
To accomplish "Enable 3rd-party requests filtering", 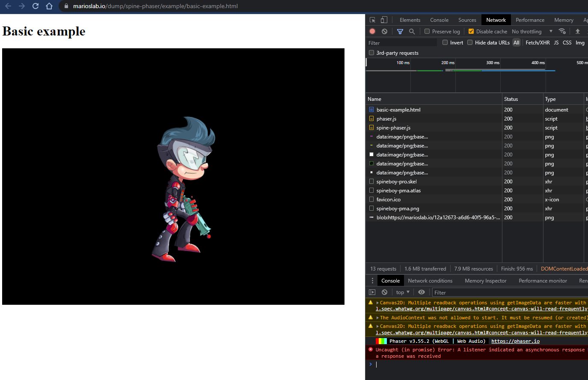I will (371, 53).
